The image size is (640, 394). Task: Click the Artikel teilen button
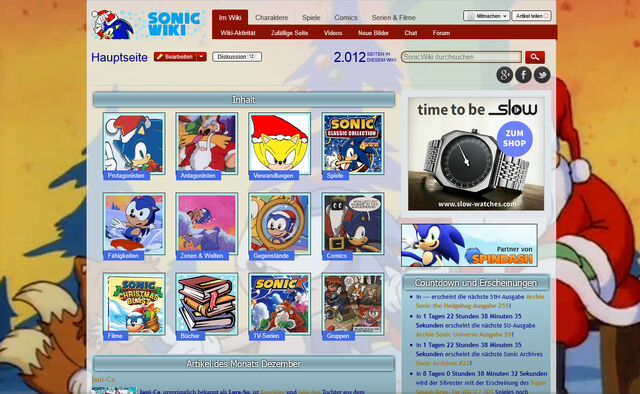coord(531,16)
